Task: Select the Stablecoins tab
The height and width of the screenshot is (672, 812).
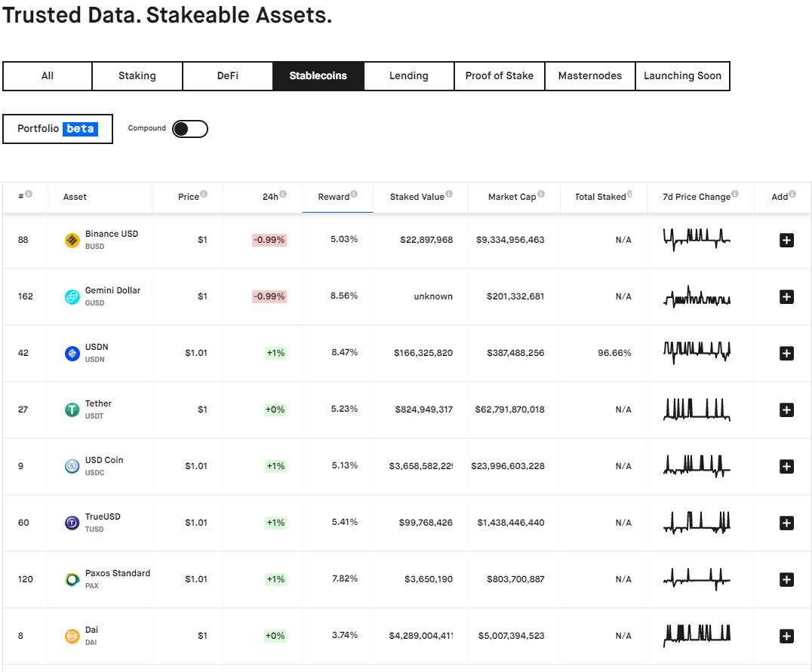Action: click(x=318, y=76)
